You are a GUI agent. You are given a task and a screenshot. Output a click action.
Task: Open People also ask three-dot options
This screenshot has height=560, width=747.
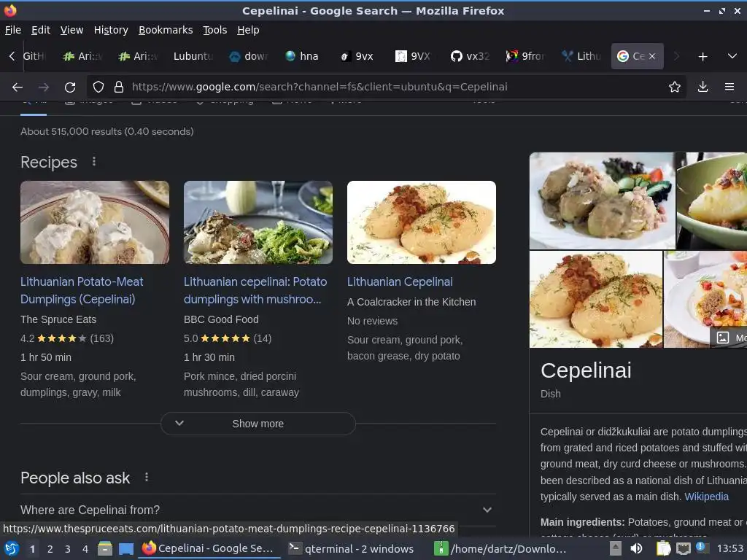click(x=146, y=477)
